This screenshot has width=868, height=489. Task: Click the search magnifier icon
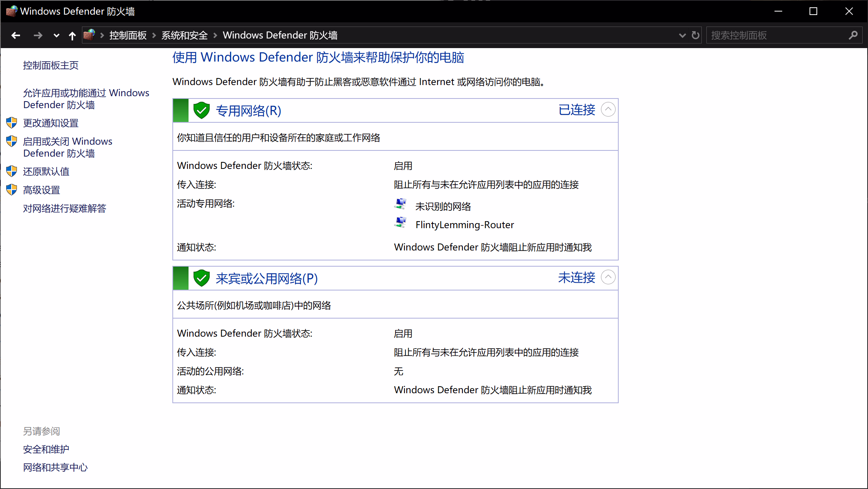pos(853,35)
